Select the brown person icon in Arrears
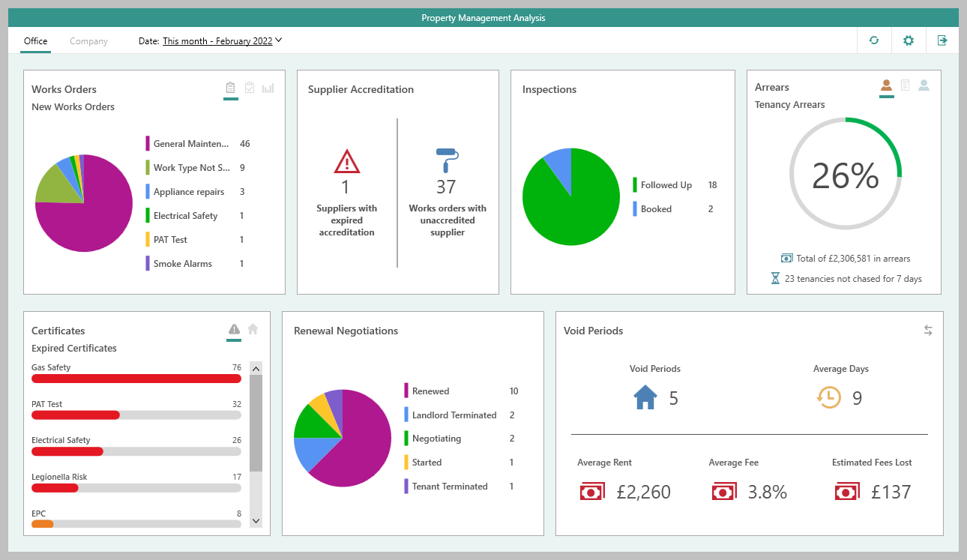 click(887, 85)
